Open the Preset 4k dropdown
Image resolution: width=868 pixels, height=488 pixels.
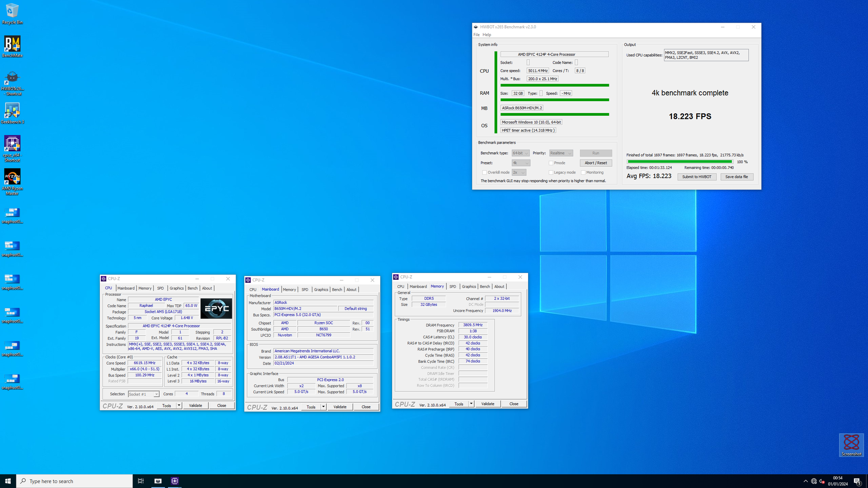pyautogui.click(x=520, y=163)
